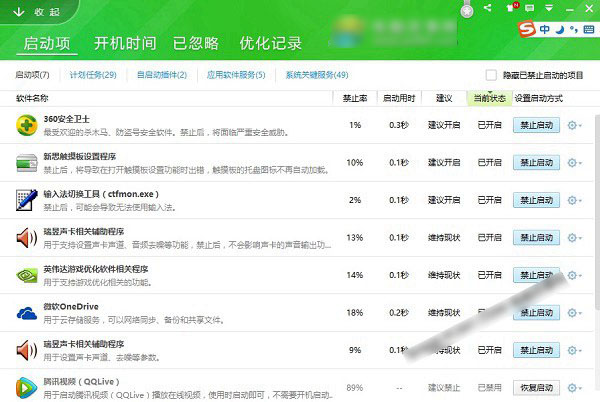Toggle the Sogou moon half-width icon

click(x=560, y=29)
